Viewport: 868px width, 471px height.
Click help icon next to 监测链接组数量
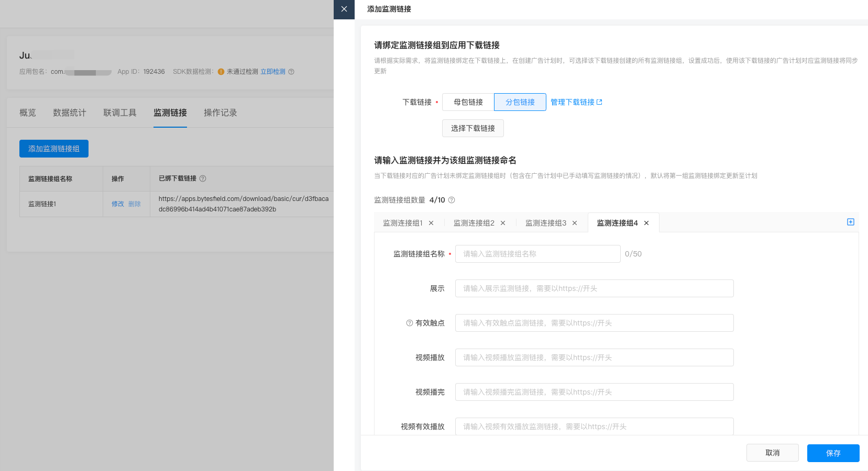(452, 200)
